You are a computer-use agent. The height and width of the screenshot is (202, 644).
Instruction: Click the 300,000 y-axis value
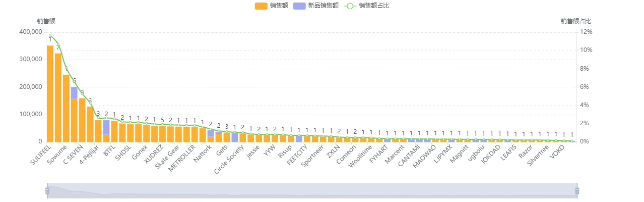click(x=30, y=60)
